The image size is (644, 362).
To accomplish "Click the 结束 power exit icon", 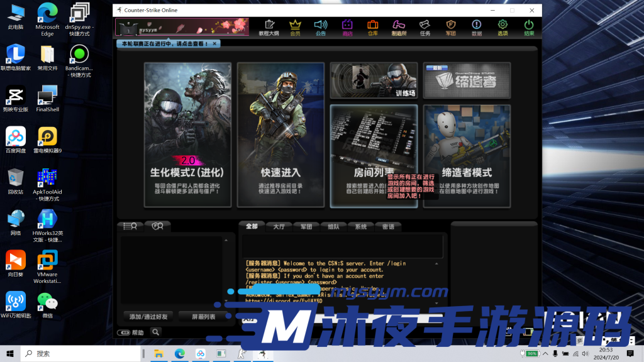I will (529, 27).
